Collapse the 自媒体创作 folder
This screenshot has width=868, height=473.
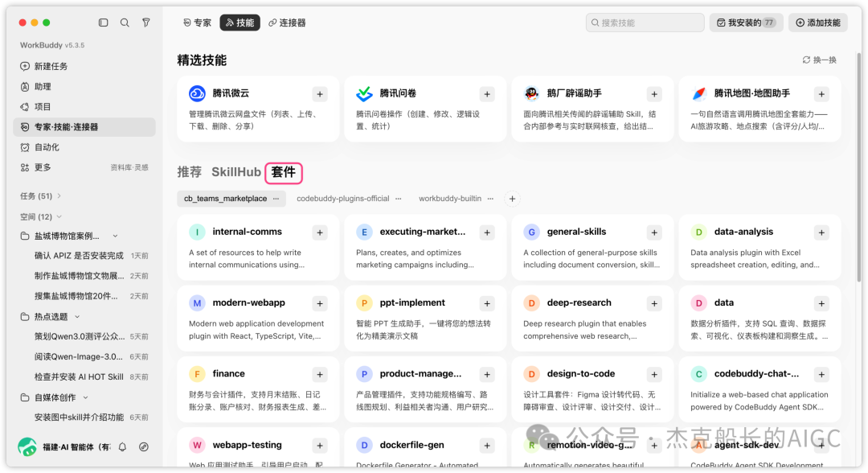pos(86,397)
